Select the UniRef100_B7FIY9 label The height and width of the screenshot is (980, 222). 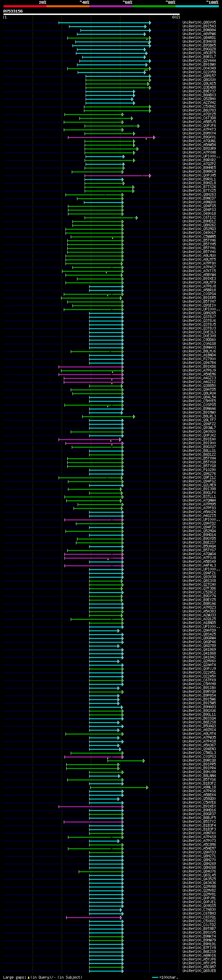[199, 948]
